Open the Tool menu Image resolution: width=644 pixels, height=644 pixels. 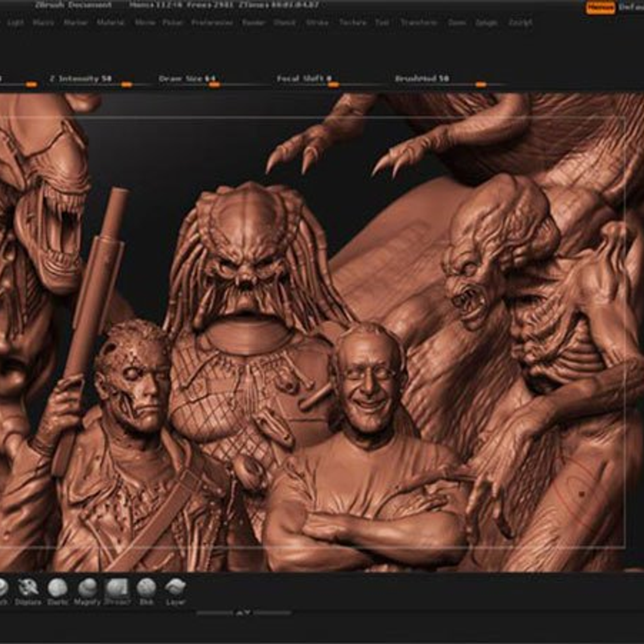click(x=382, y=23)
